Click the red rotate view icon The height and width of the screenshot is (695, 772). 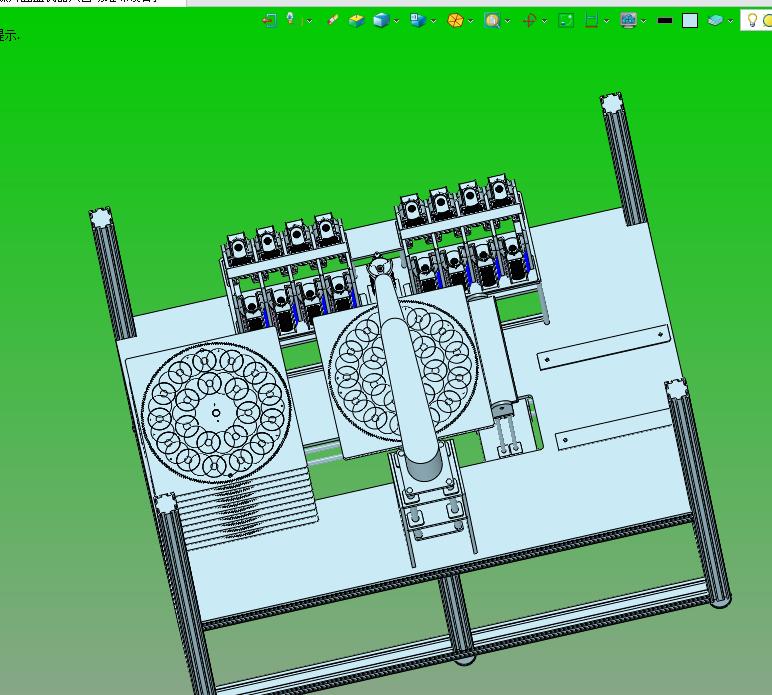(529, 21)
